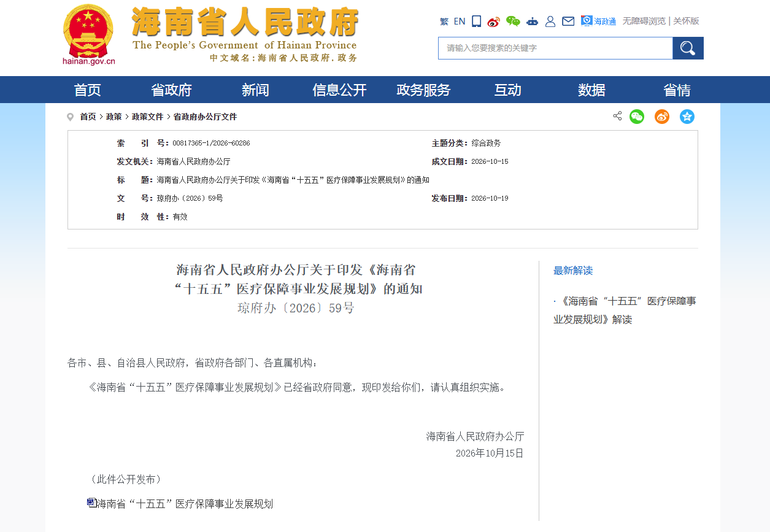Select the 有效 validity status value
The image size is (770, 532).
click(x=180, y=217)
